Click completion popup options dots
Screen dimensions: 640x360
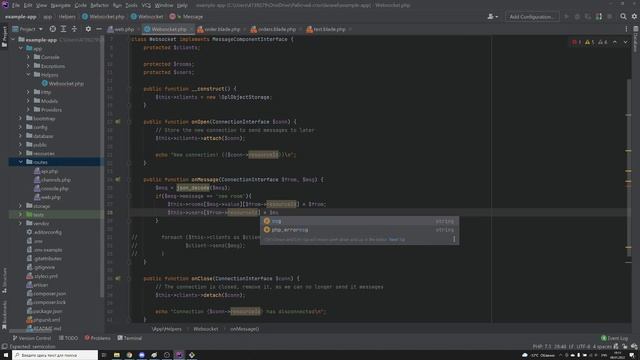point(454,239)
